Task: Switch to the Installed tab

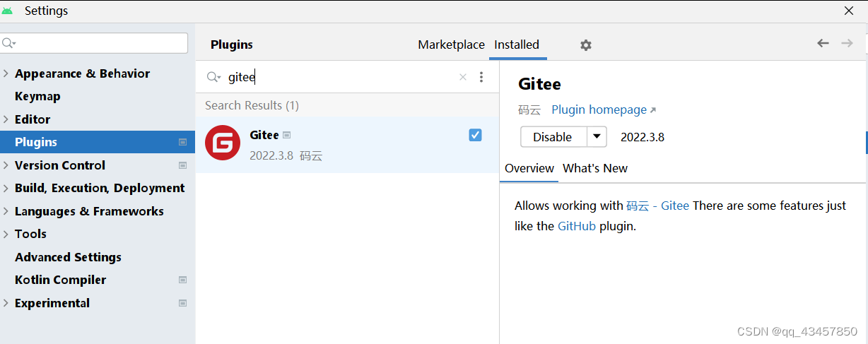Action: point(517,45)
